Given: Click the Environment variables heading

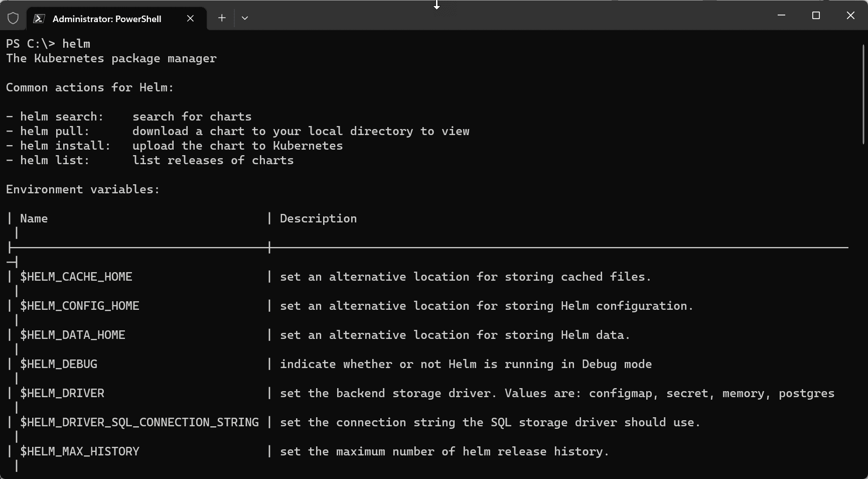Looking at the screenshot, I should coord(83,189).
